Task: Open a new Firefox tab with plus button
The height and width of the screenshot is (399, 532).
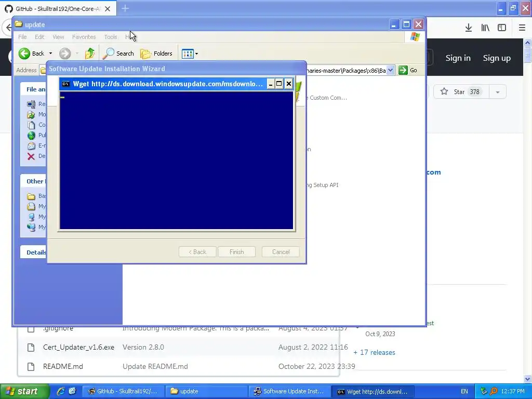Action: pyautogui.click(x=125, y=8)
